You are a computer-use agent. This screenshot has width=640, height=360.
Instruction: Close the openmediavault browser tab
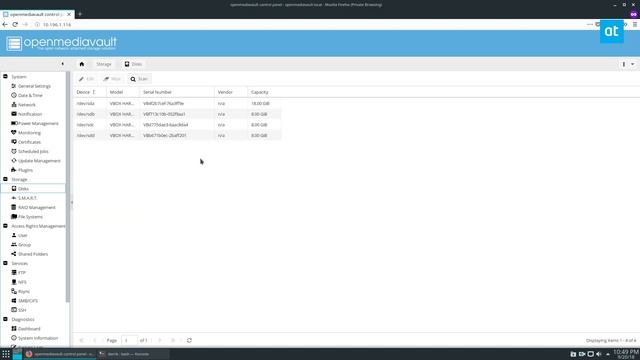click(x=69, y=14)
